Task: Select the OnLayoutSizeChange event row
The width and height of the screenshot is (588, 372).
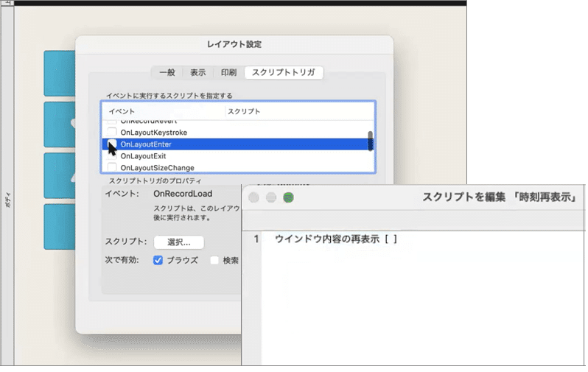Action: pyautogui.click(x=238, y=168)
